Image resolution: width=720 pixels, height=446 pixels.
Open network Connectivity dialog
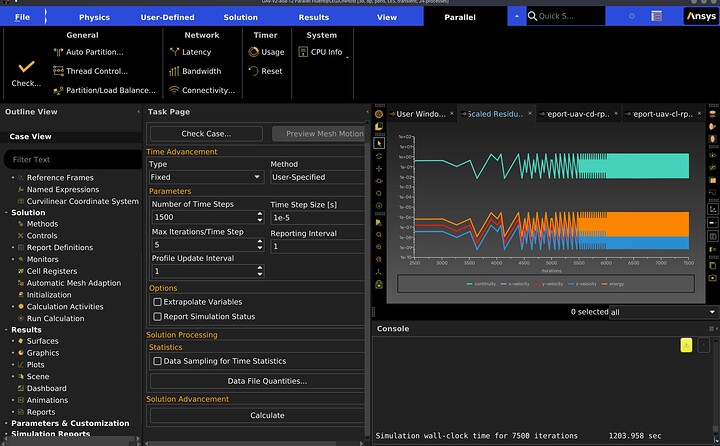[x=202, y=90]
